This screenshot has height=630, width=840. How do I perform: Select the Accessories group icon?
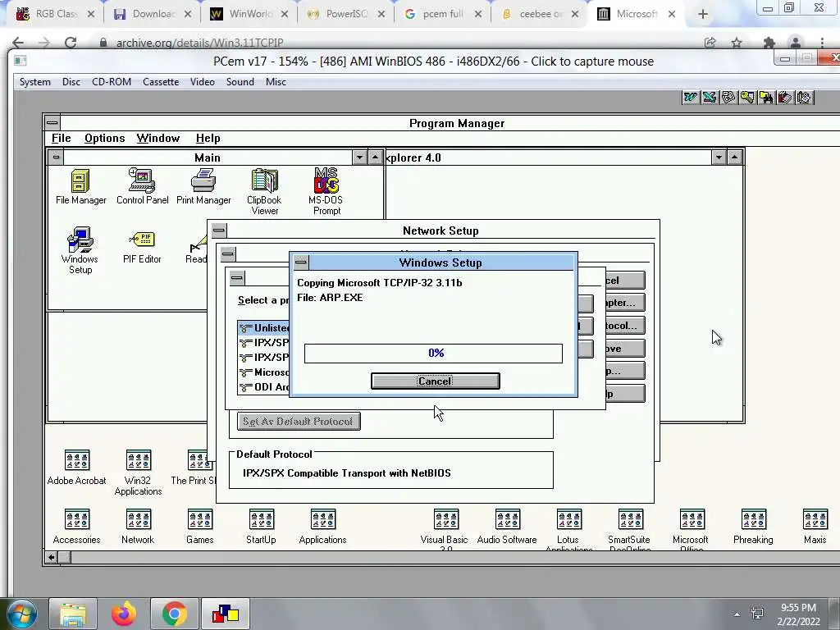coord(76,527)
